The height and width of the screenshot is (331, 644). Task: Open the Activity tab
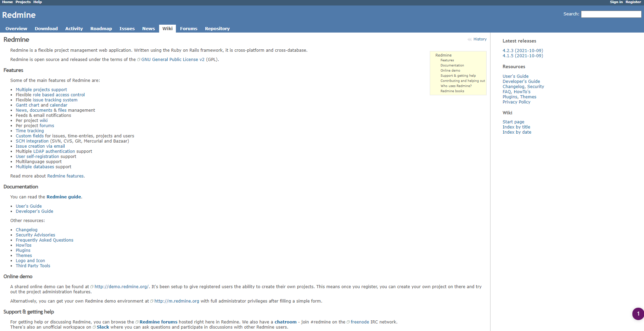click(74, 28)
